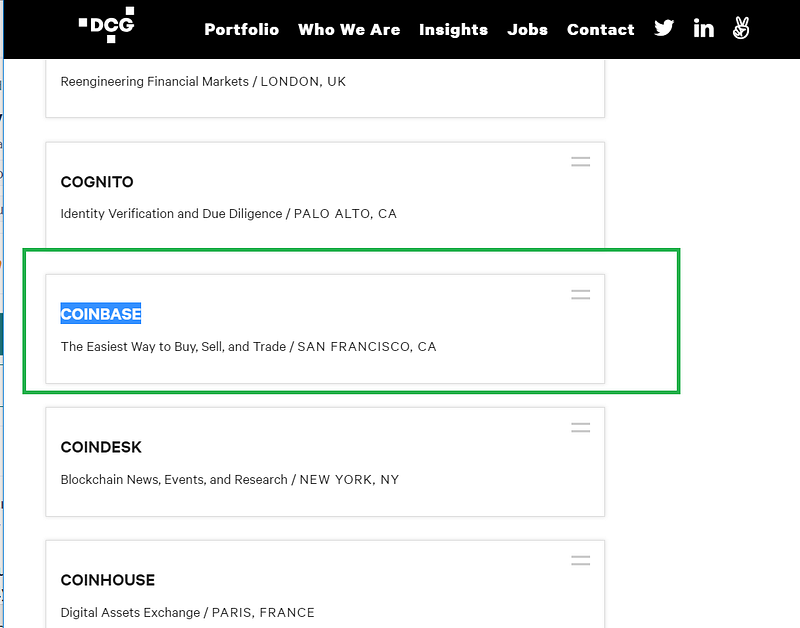Click 'NEW YORK, NY' location text
The width and height of the screenshot is (800, 628).
click(349, 480)
